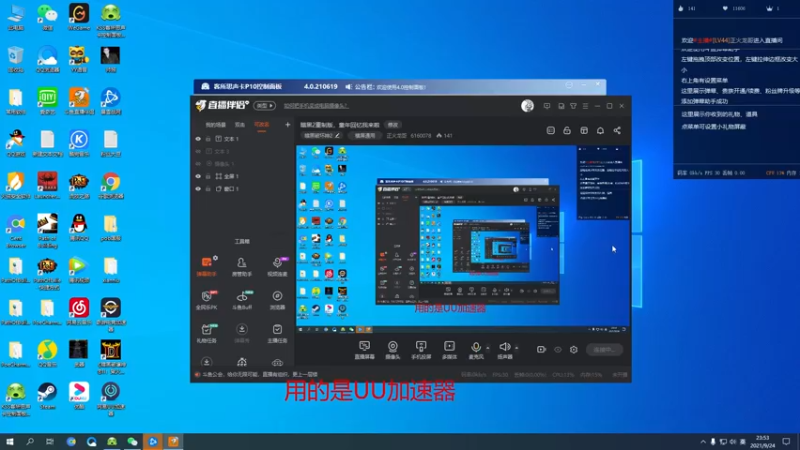This screenshot has width=800, height=450.
Task: Toggle visibility of the 全屏 1 source
Action: tap(198, 176)
